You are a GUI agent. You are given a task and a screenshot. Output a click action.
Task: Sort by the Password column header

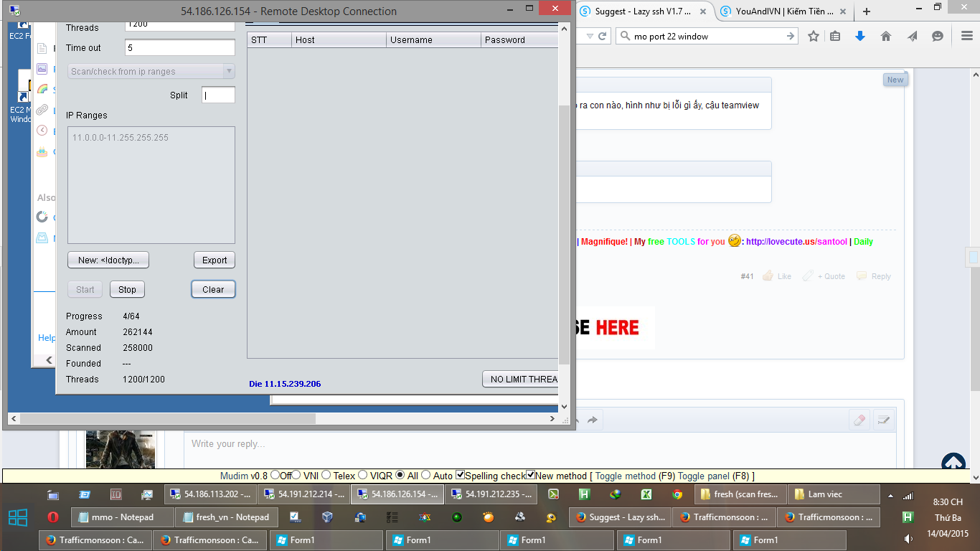point(519,40)
